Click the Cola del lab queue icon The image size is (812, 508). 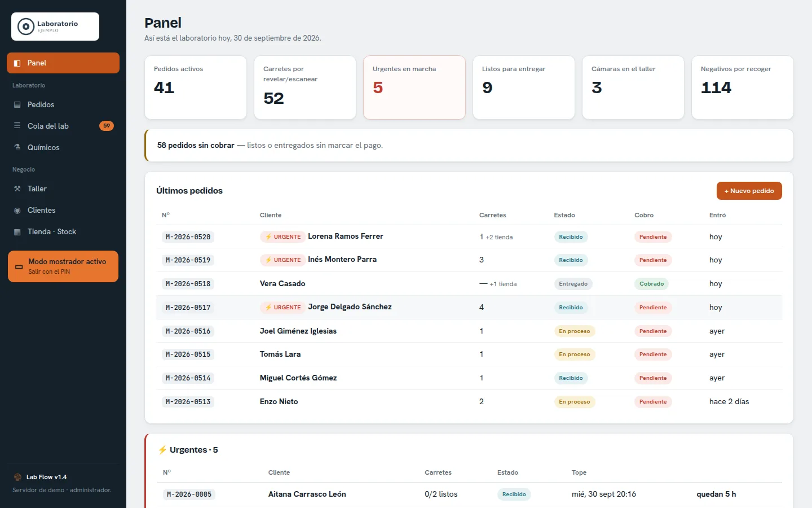(x=17, y=126)
